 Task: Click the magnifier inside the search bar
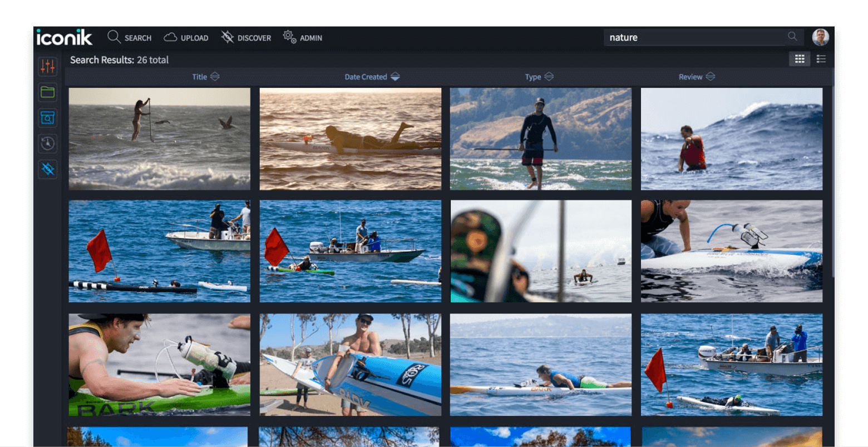792,36
